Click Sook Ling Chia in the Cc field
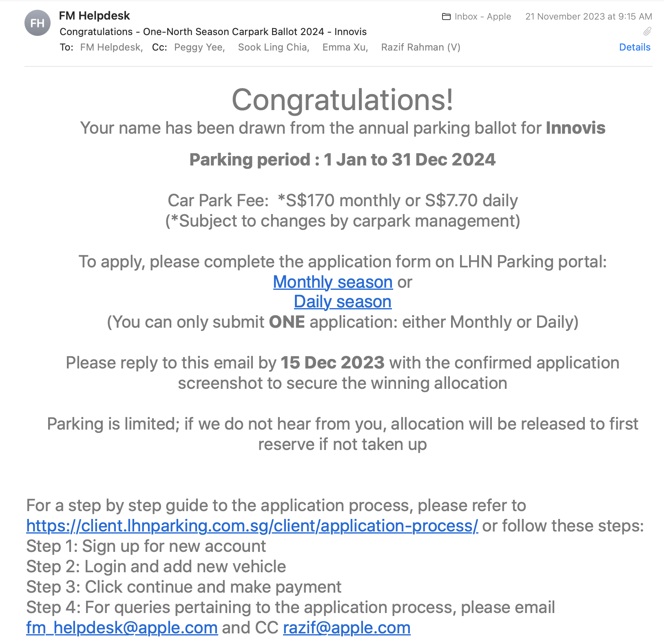664x644 pixels. click(x=274, y=47)
